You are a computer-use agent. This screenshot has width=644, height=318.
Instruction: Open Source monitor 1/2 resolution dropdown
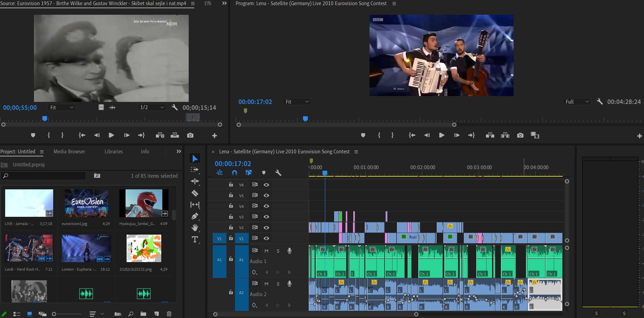152,107
